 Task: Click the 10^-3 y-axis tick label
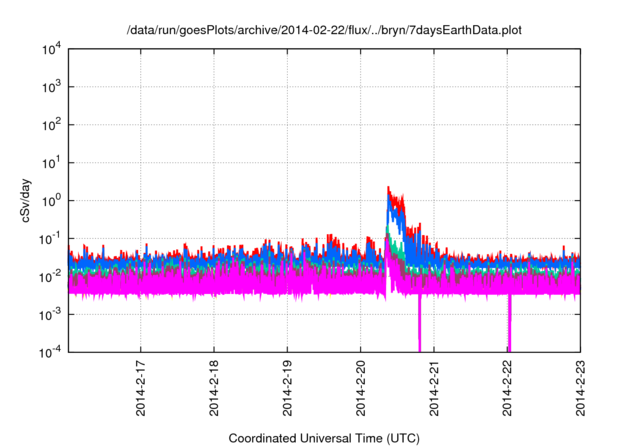pyautogui.click(x=51, y=315)
